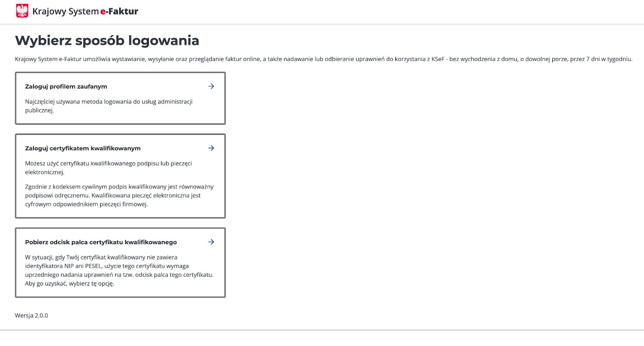This screenshot has width=644, height=346.
Task: Select Zaloguj profilem zaufanym heading
Action: pyautogui.click(x=66, y=87)
